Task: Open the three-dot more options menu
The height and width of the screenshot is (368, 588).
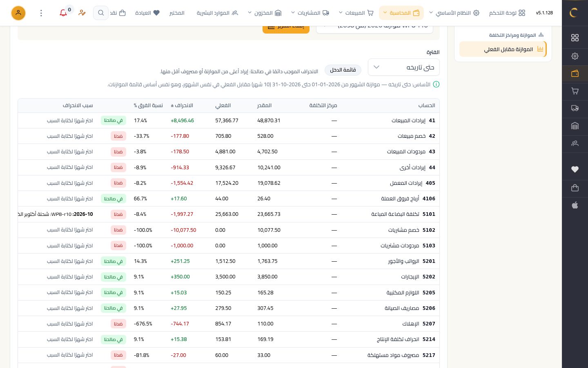Action: click(41, 13)
